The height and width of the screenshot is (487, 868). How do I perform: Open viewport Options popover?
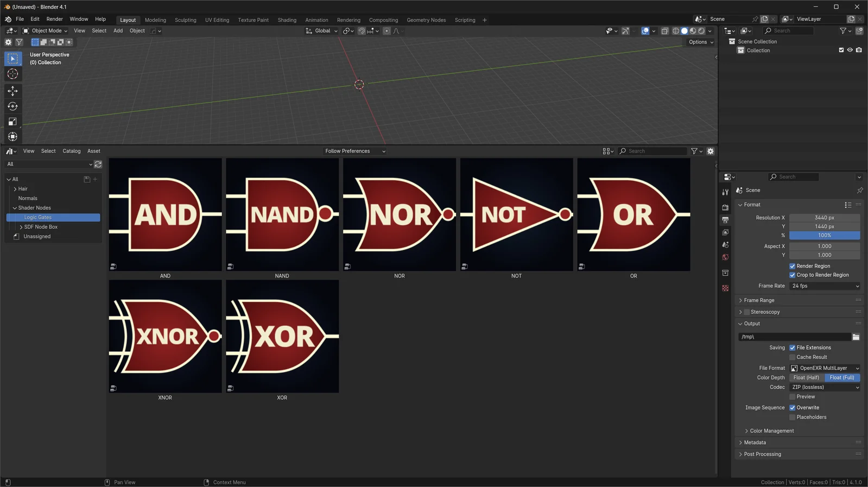click(701, 42)
